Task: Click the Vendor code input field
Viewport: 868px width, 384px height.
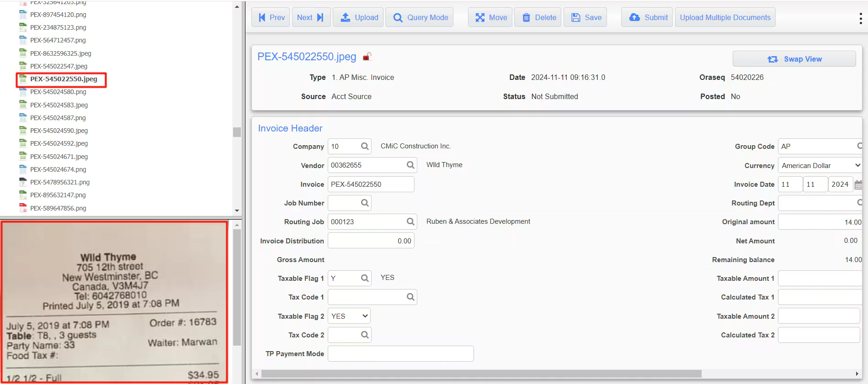Action: pos(366,165)
